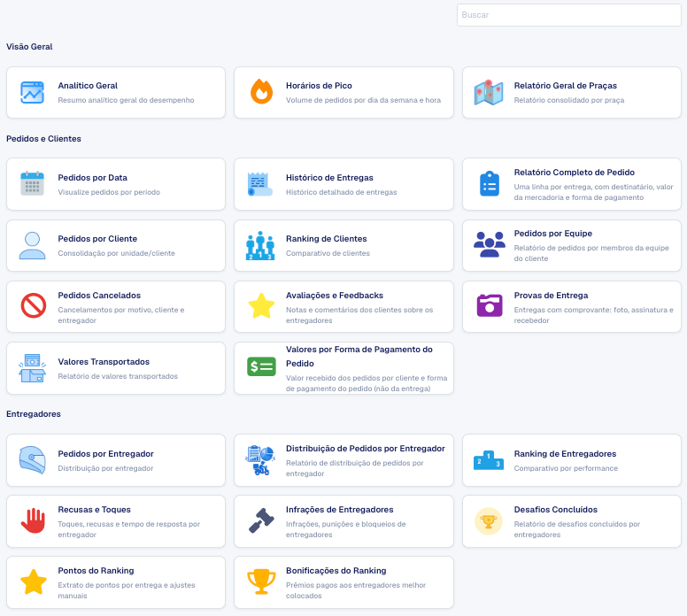Click the Provas de Entrega camera icon
Viewport: 687px width, 616px height.
pos(490,305)
